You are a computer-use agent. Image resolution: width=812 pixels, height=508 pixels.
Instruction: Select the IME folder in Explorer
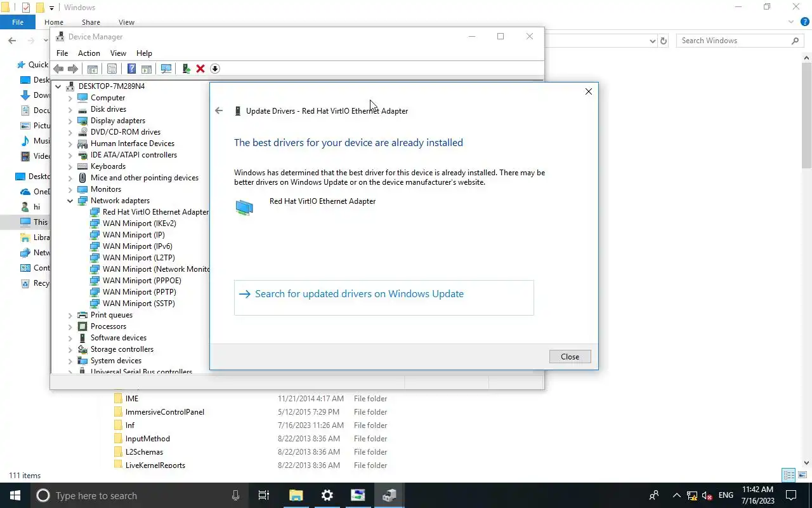[x=132, y=399]
